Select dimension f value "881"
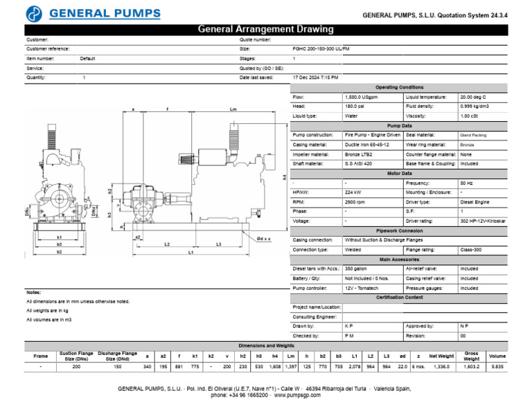532x411 pixels. pyautogui.click(x=179, y=367)
